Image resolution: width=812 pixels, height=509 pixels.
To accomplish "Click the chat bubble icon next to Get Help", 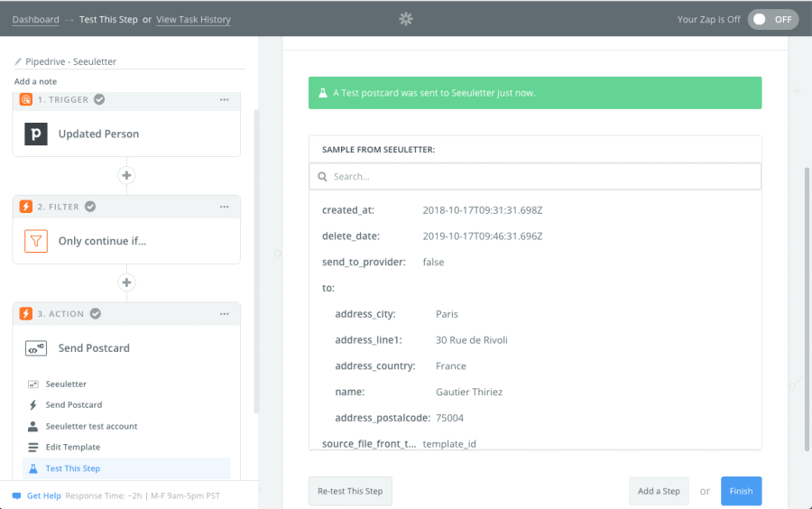I will point(16,496).
